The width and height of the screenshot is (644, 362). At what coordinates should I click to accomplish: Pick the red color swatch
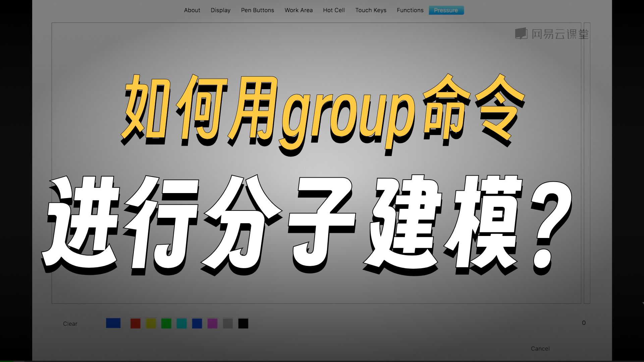(135, 323)
